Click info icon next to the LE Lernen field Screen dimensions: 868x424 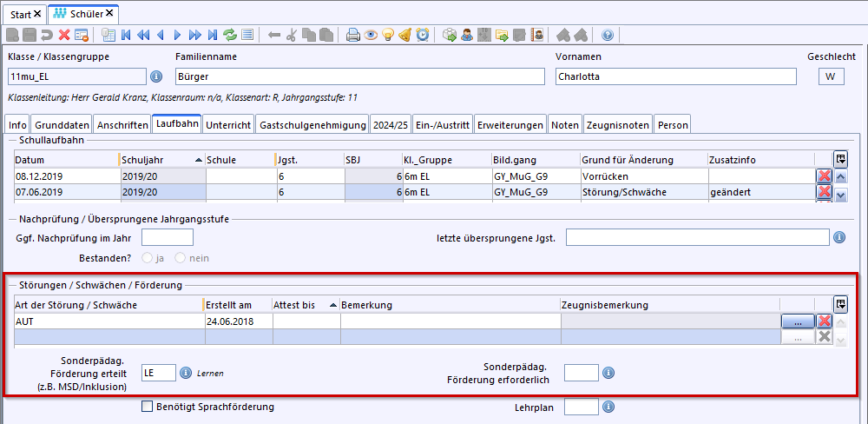pyautogui.click(x=186, y=373)
